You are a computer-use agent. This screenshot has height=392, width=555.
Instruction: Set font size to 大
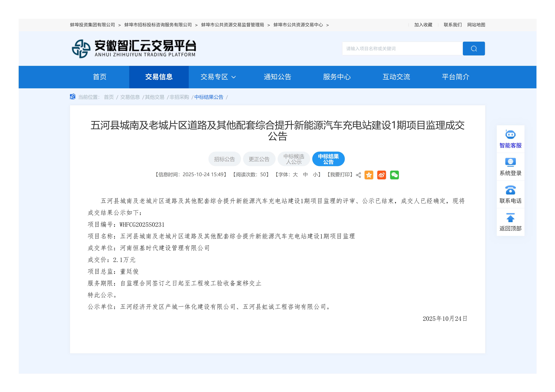coord(295,175)
